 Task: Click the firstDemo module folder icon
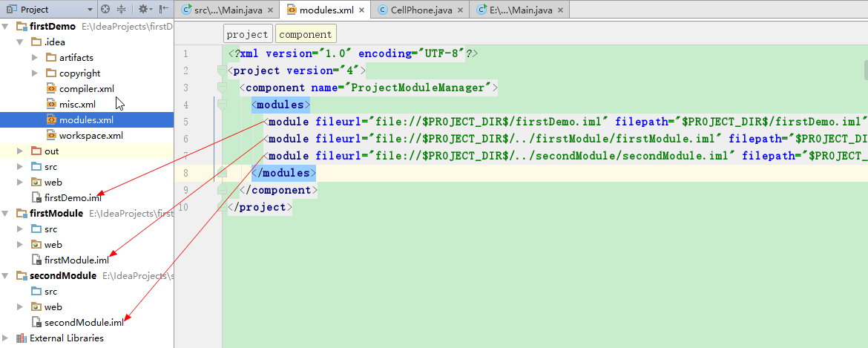coord(22,26)
